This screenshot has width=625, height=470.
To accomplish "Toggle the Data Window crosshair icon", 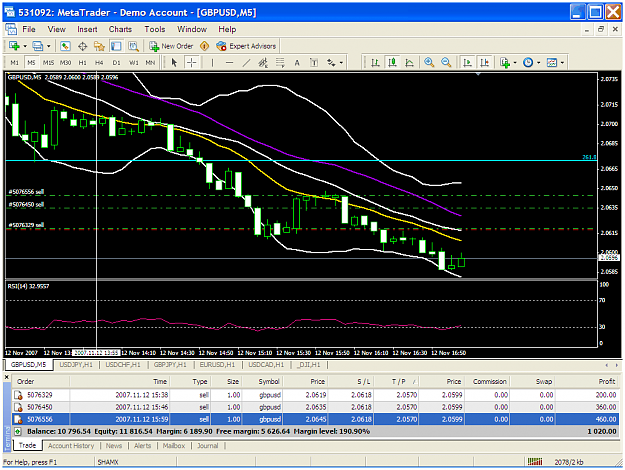I will pos(82,46).
